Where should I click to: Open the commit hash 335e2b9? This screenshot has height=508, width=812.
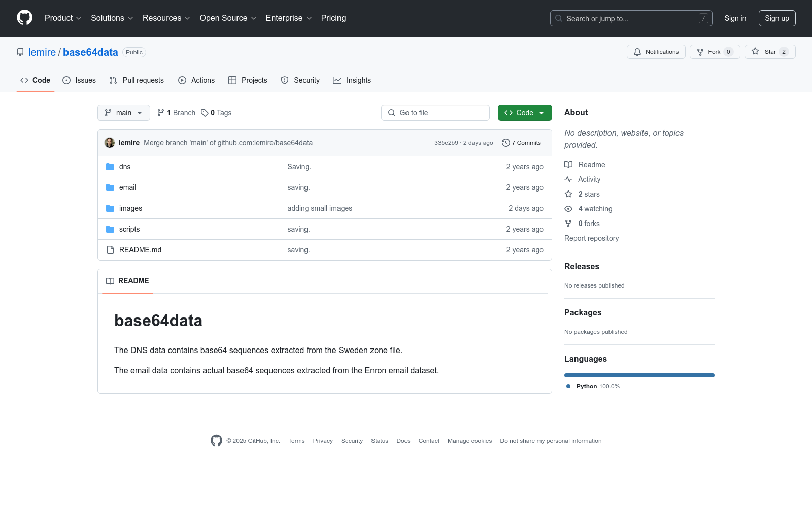pyautogui.click(x=446, y=143)
